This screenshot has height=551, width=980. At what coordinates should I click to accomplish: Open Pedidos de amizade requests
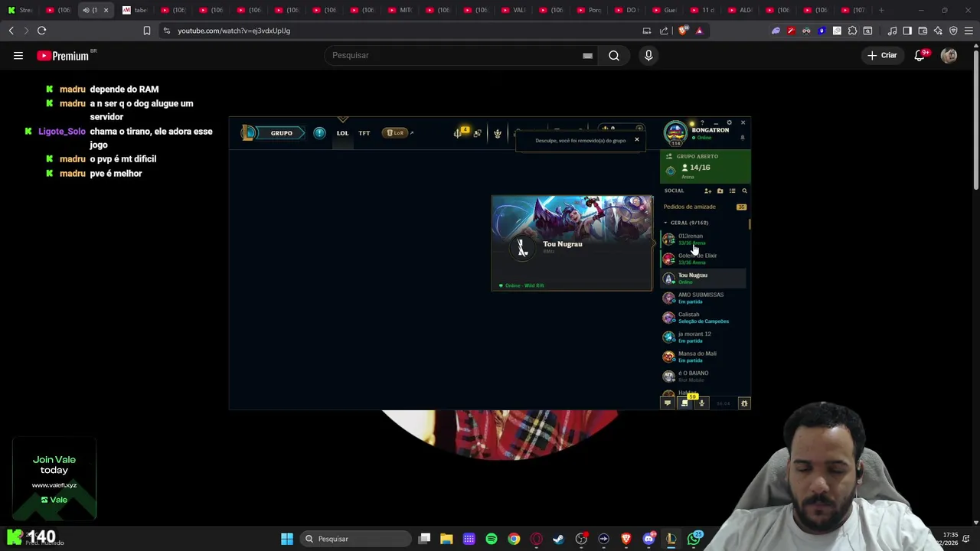[x=704, y=207]
